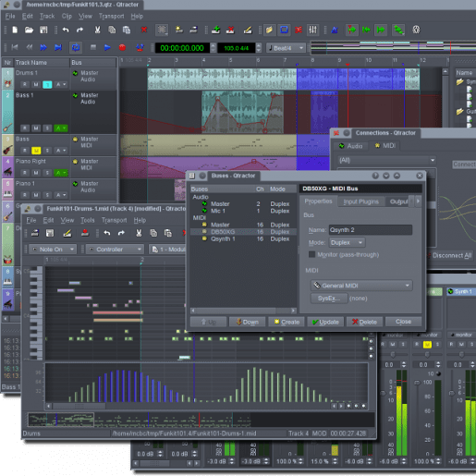This screenshot has height=476, width=476.
Task: Undo last action in main Qtractor toolbar
Action: 66,30
